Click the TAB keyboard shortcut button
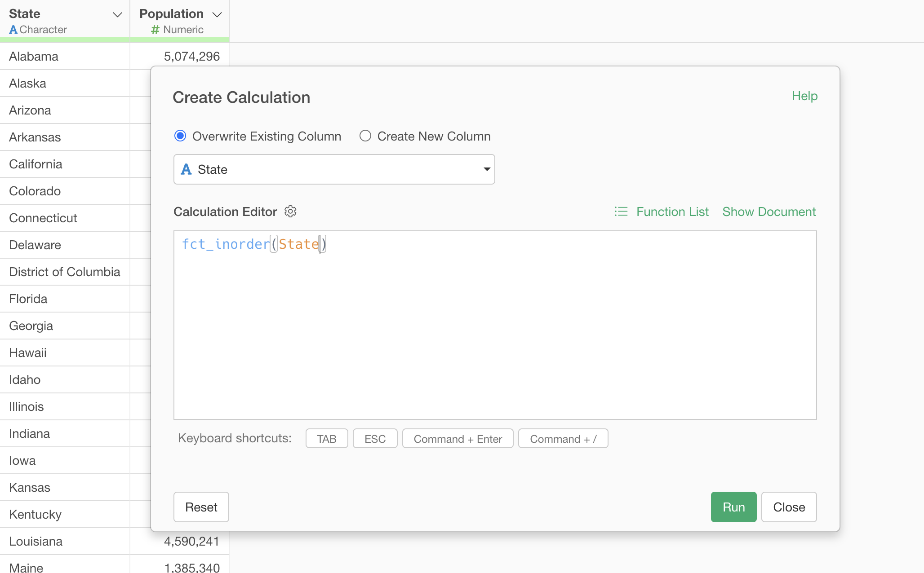Image resolution: width=924 pixels, height=573 pixels. pos(327,439)
